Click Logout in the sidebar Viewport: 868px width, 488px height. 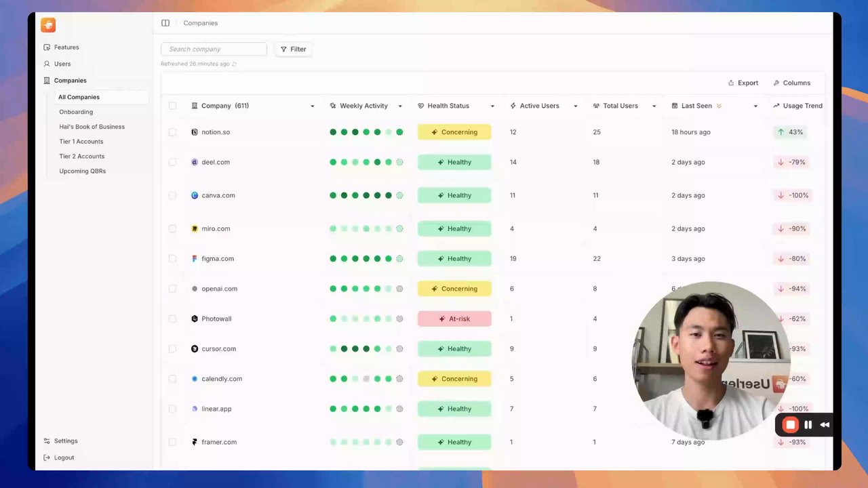point(59,457)
